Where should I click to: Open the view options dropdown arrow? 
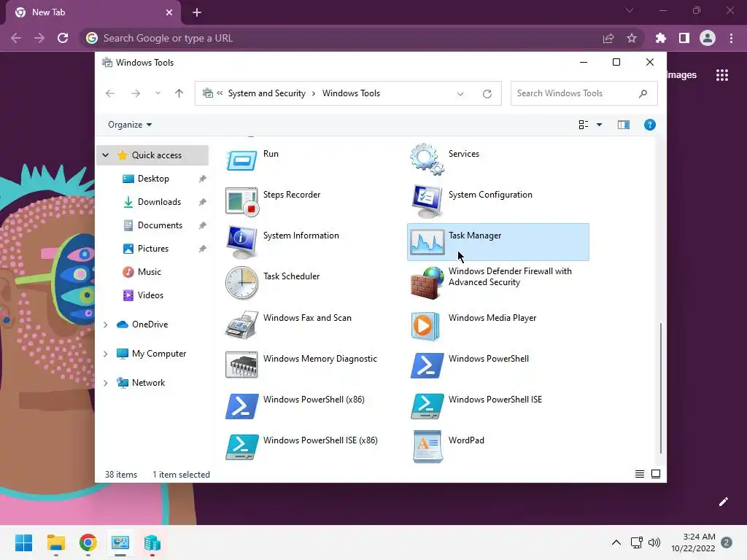(x=600, y=125)
